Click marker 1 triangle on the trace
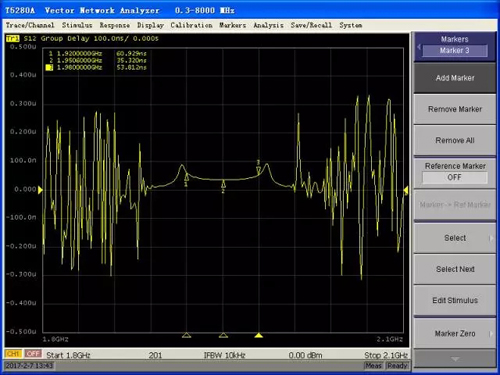 click(x=187, y=177)
